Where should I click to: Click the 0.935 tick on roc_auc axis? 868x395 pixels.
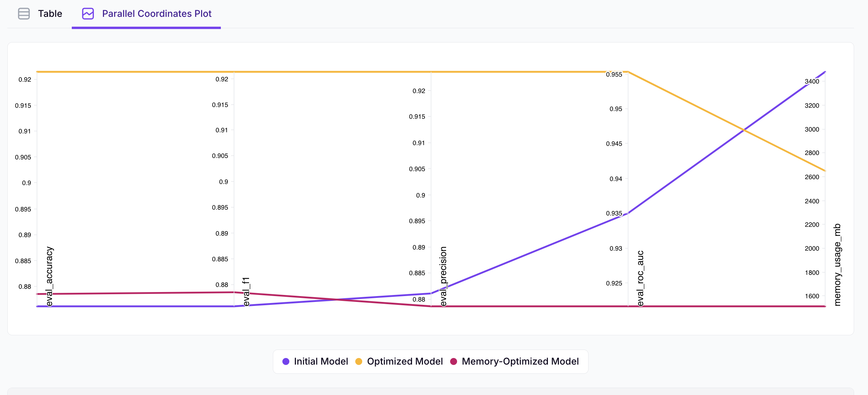pos(614,214)
